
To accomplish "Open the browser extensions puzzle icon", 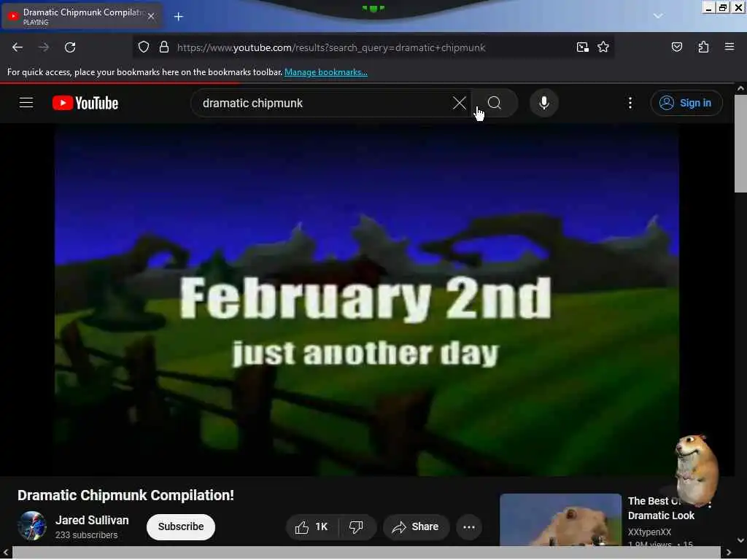I will click(x=703, y=47).
